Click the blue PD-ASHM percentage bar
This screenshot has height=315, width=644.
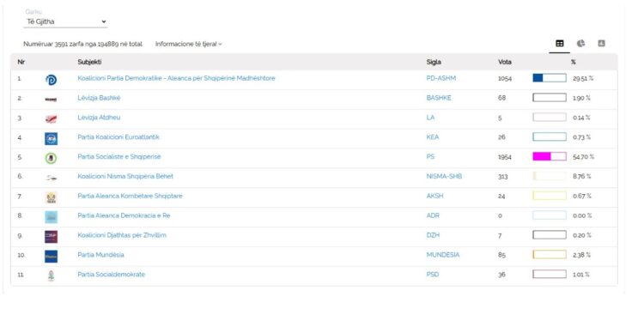coord(550,78)
